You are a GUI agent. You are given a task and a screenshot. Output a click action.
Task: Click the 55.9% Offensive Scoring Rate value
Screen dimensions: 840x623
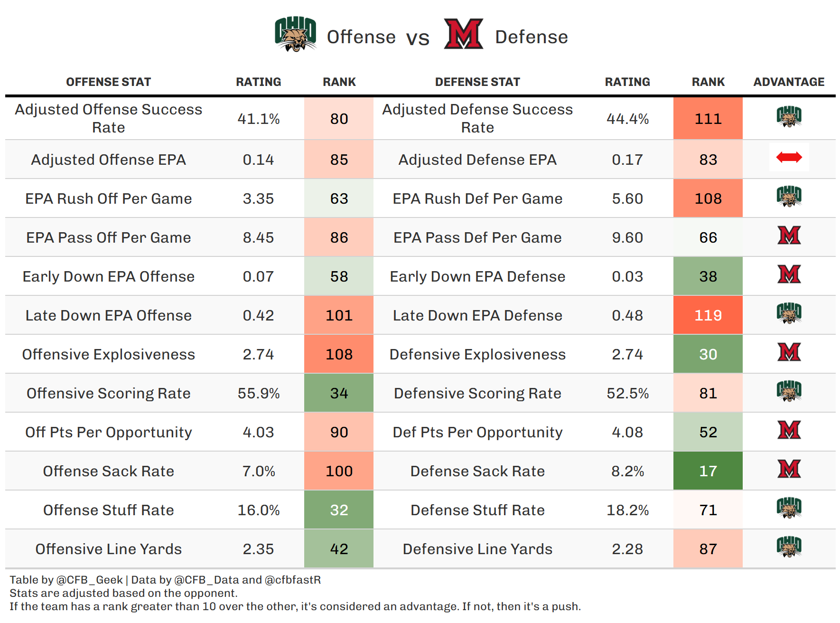coord(259,393)
